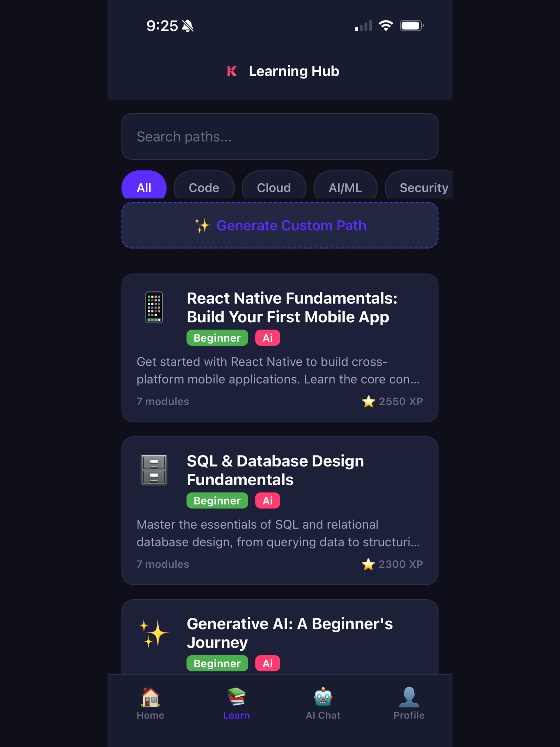
Task: Click Beginner badge on SQL card
Action: point(217,500)
